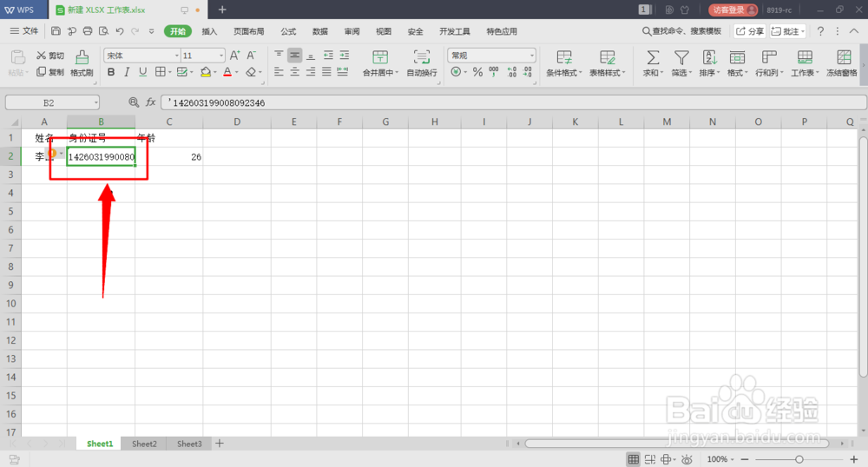This screenshot has width=868, height=467.
Task: Expand the quick access toolbar customize arrow
Action: click(151, 31)
